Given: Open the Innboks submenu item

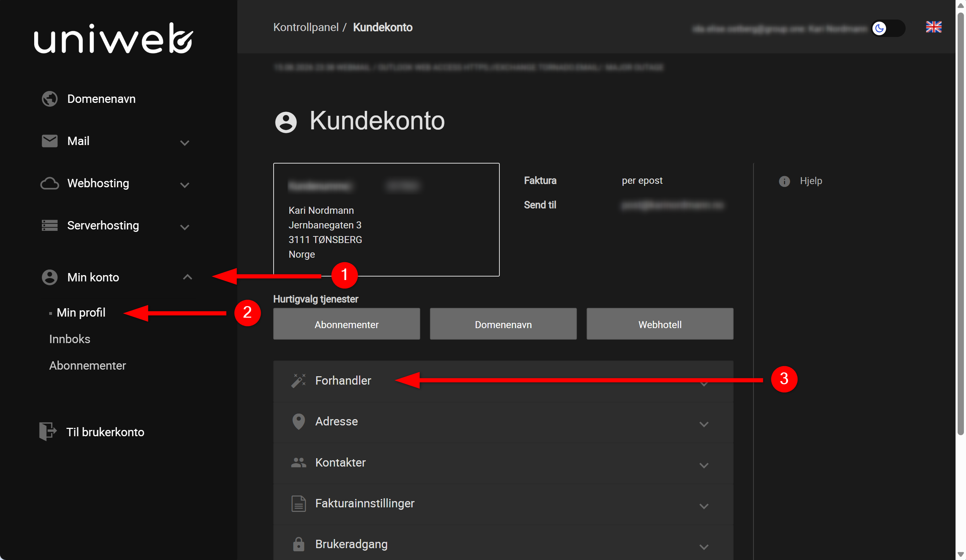Looking at the screenshot, I should (69, 339).
